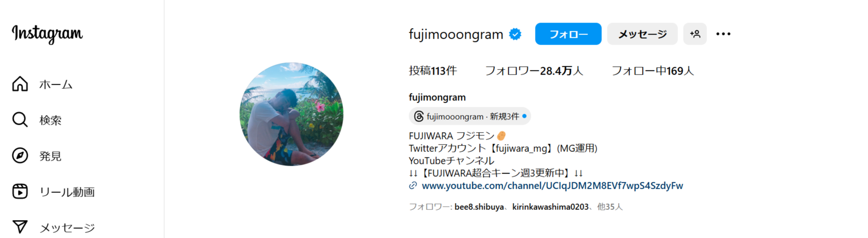Open the 発見 compass icon
This screenshot has height=238, width=868.
[x=20, y=156]
